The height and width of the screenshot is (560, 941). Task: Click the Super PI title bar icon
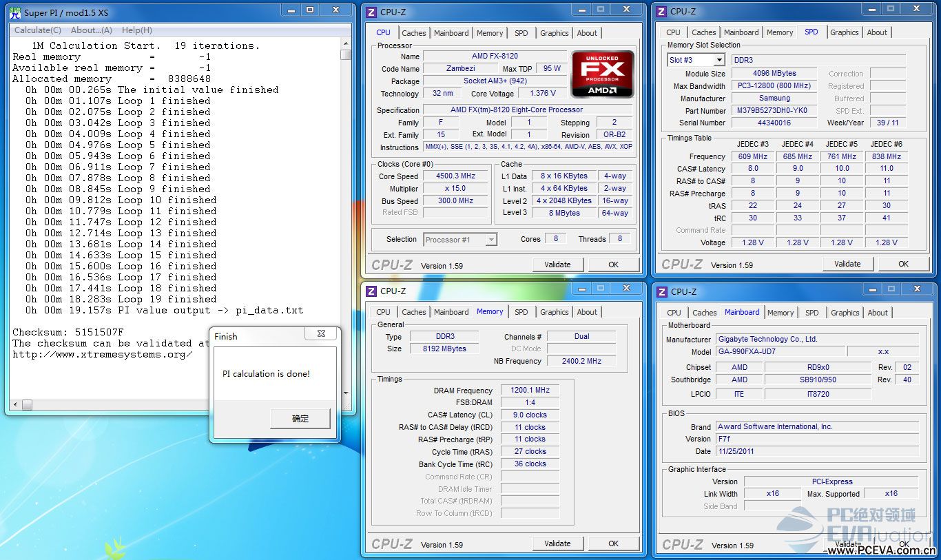(x=14, y=12)
